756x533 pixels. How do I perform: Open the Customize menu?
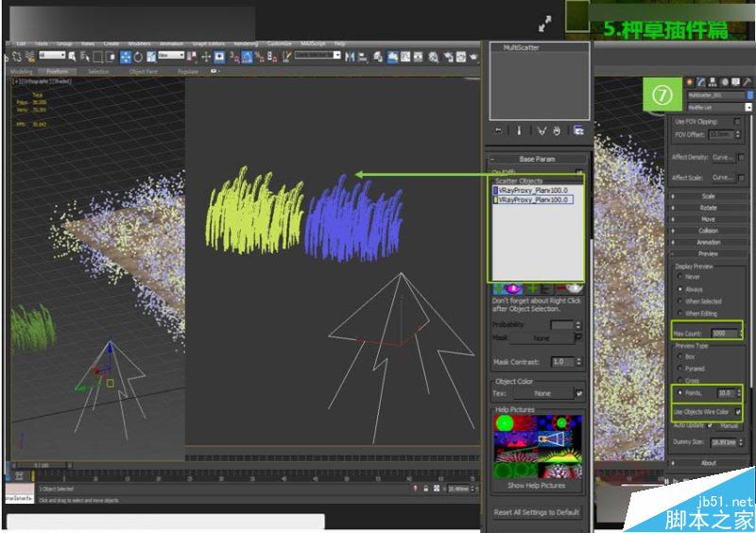click(279, 43)
